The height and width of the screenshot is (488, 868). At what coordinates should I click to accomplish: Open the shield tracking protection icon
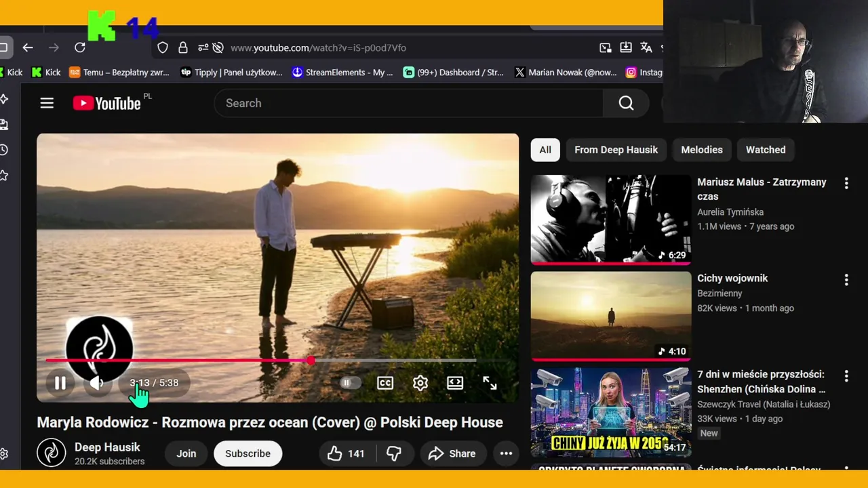pyautogui.click(x=163, y=47)
